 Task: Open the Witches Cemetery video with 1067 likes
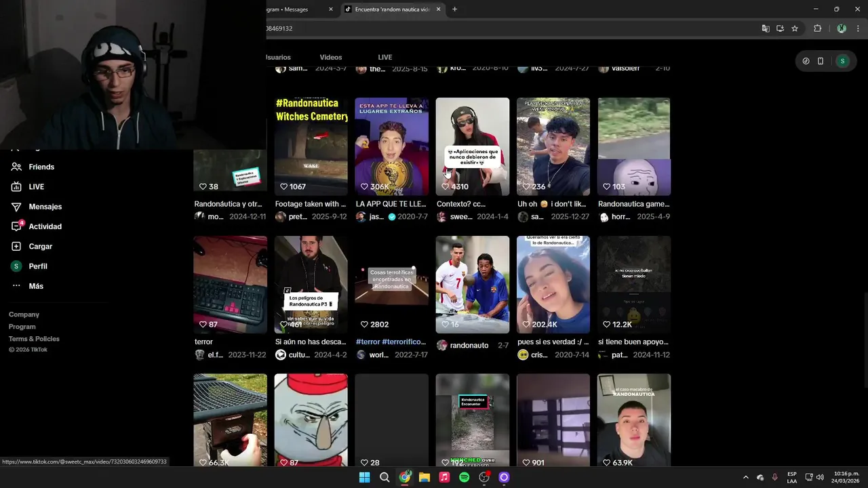[x=311, y=146]
